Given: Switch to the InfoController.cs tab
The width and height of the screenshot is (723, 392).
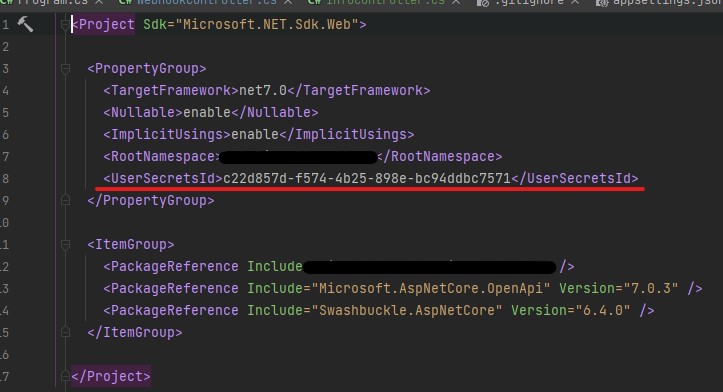Looking at the screenshot, I should [x=385, y=2].
